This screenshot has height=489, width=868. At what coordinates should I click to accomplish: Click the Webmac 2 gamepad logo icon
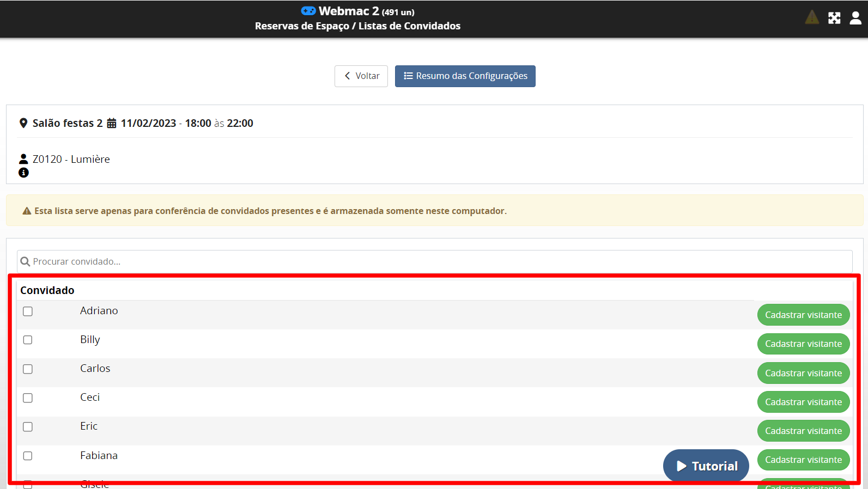[x=308, y=11]
